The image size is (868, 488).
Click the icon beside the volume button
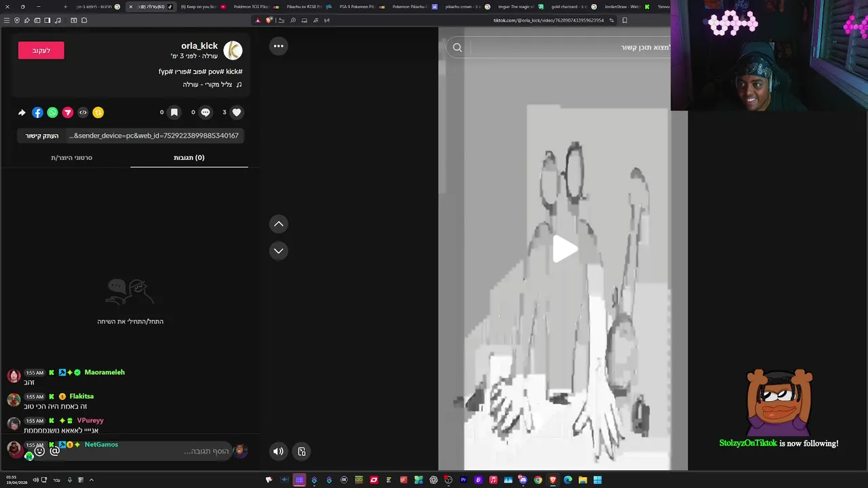click(x=302, y=451)
